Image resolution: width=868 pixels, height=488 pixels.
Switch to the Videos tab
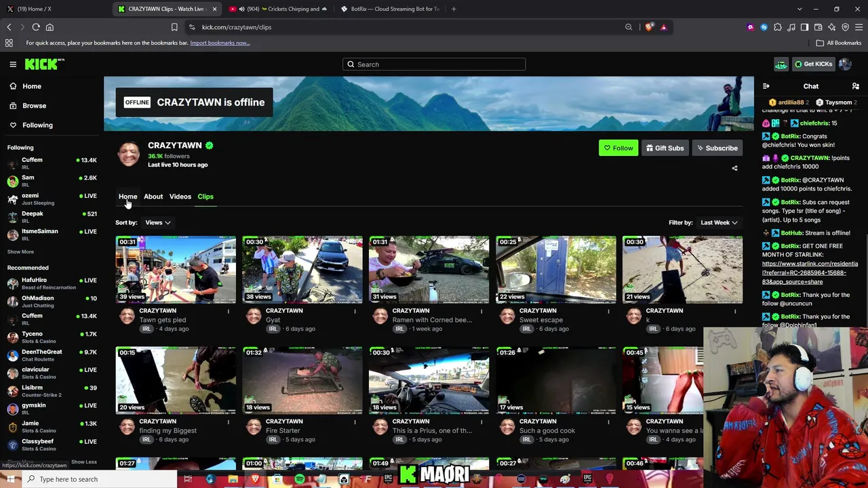180,197
